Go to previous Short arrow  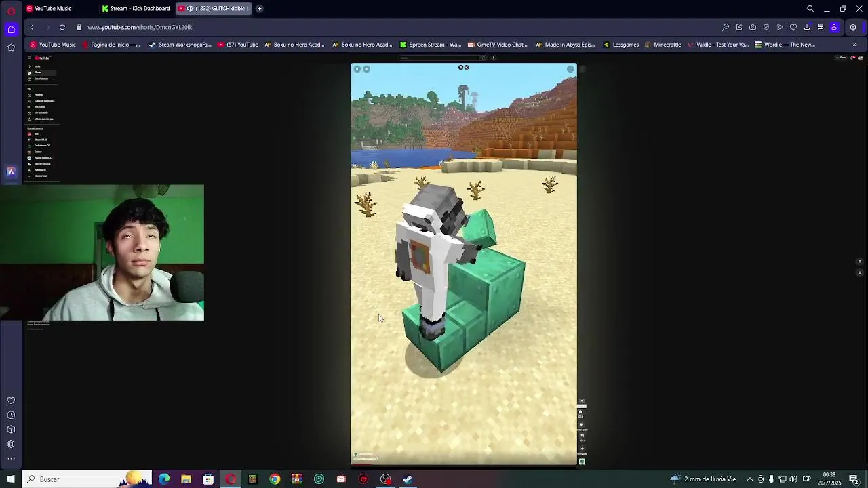click(x=860, y=261)
